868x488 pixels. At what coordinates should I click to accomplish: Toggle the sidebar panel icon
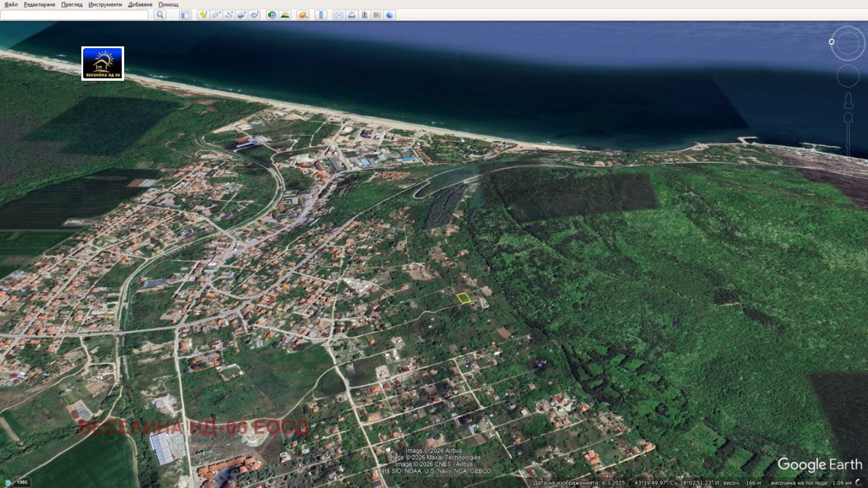coord(185,15)
